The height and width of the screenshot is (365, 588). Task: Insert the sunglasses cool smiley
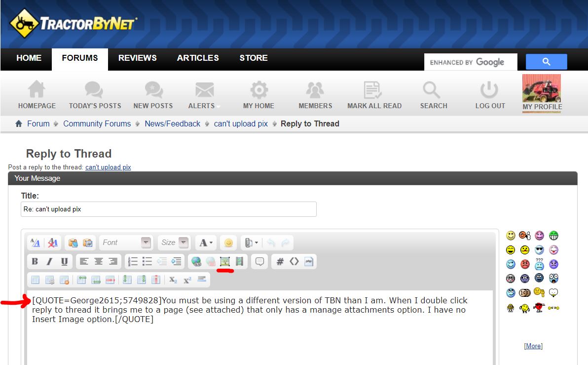(539, 250)
